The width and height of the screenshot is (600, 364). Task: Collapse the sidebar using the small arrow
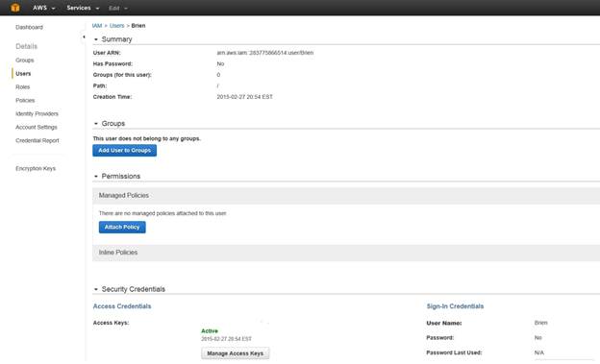click(x=84, y=37)
